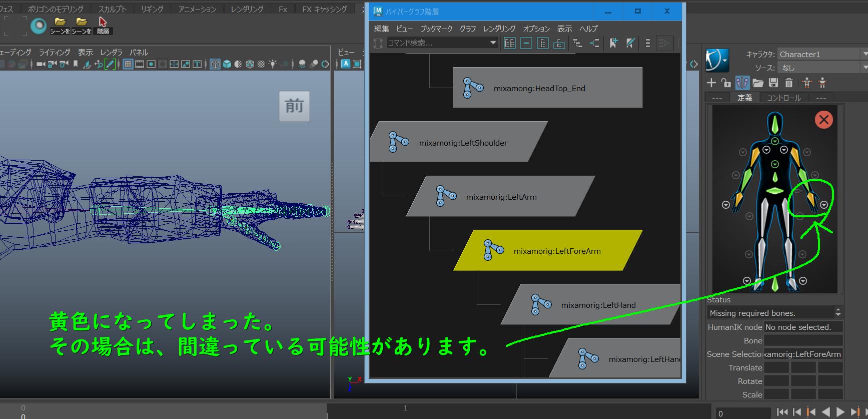The image size is (868, 419).
Task: Toggle the Lock Camera icon in viewport toolbar
Action: 53,64
